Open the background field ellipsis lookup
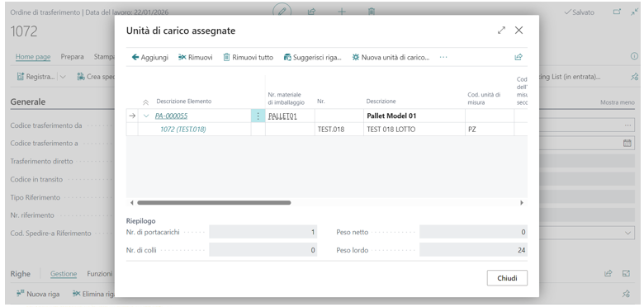This screenshot has height=307, width=644. (627, 125)
